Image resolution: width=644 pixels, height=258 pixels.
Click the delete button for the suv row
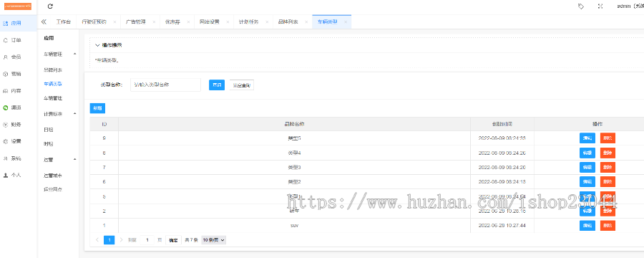coord(608,226)
